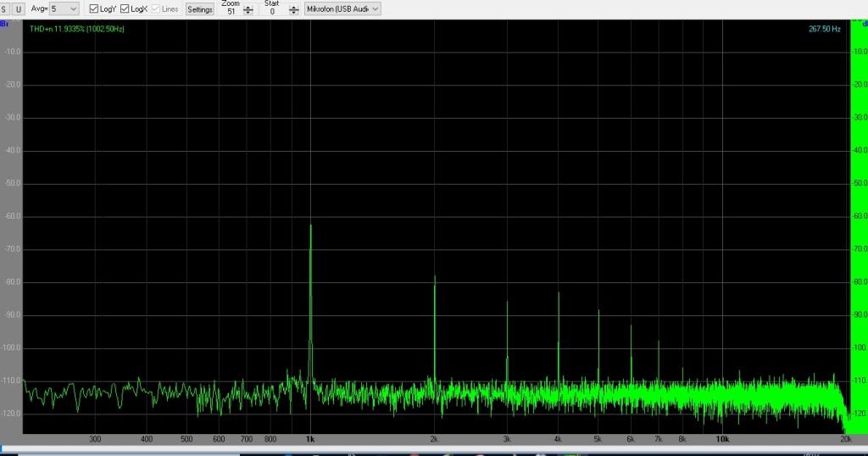Open the Avg averaging dropdown
This screenshot has height=456, width=868.
64,8
